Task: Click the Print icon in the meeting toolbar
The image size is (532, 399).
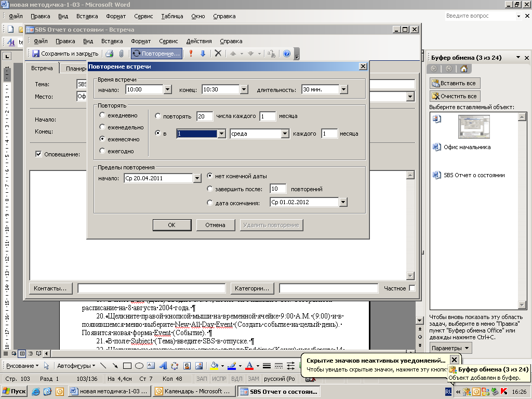Action: pos(109,54)
